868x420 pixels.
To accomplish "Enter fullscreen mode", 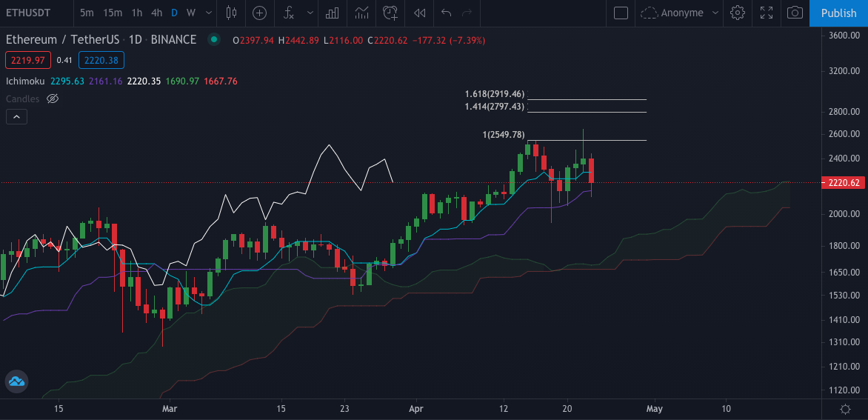I will tap(766, 13).
